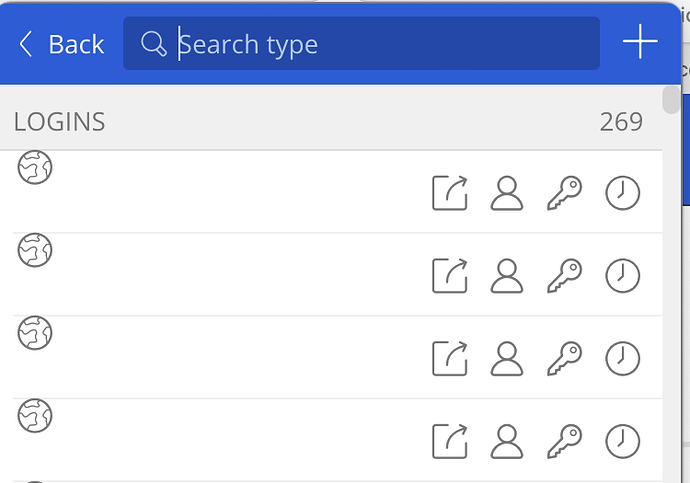Copy the verification code via the first row's clock icon
The width and height of the screenshot is (690, 483).
click(x=622, y=193)
